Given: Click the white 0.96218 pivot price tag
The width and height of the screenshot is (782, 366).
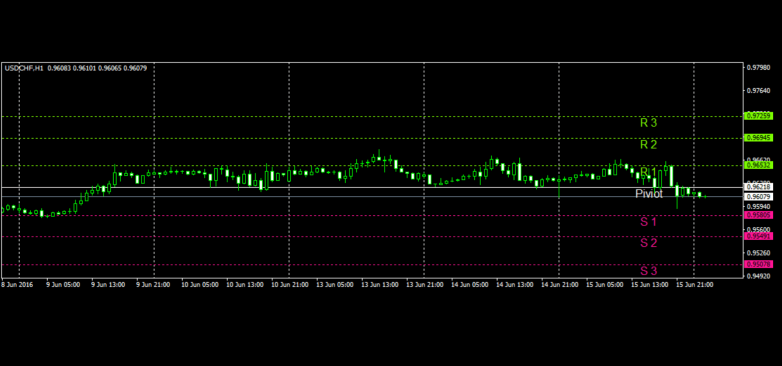Looking at the screenshot, I should (759, 186).
